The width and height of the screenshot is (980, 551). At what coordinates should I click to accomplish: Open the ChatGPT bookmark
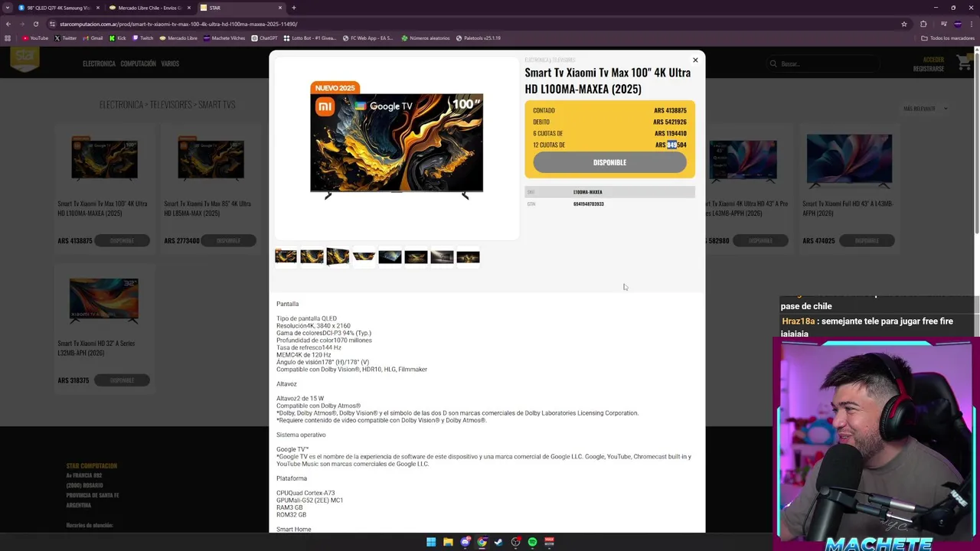click(x=265, y=37)
